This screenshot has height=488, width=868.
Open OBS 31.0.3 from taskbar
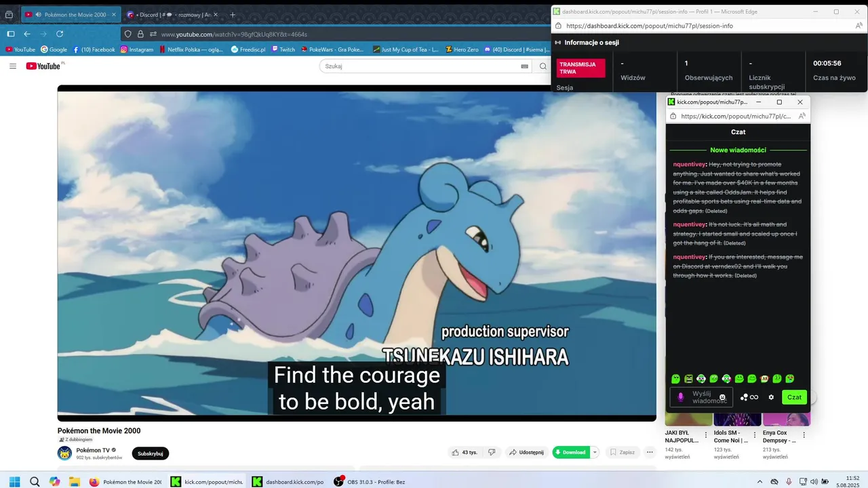click(370, 482)
